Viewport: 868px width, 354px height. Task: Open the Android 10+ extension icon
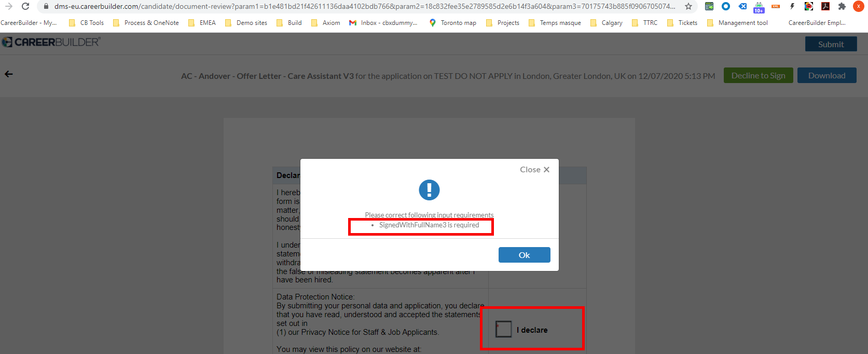pos(759,7)
